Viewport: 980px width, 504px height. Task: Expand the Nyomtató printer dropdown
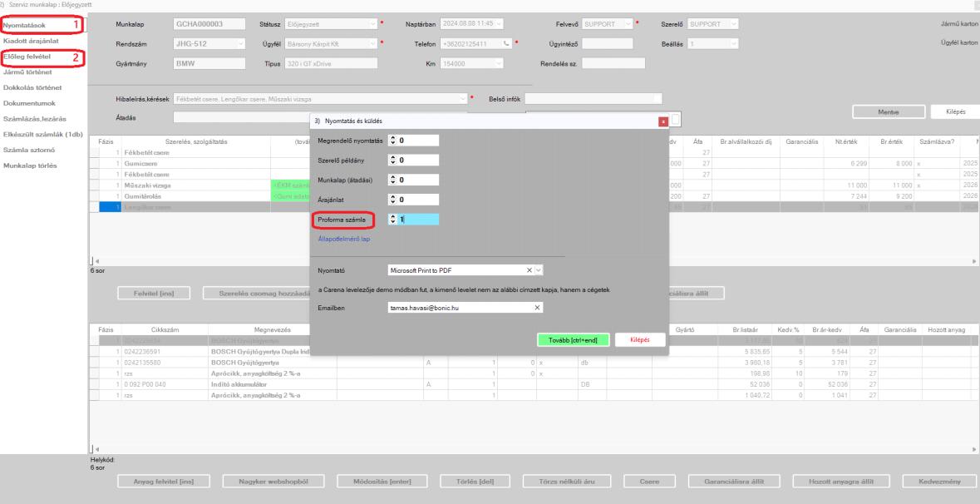[x=539, y=270]
